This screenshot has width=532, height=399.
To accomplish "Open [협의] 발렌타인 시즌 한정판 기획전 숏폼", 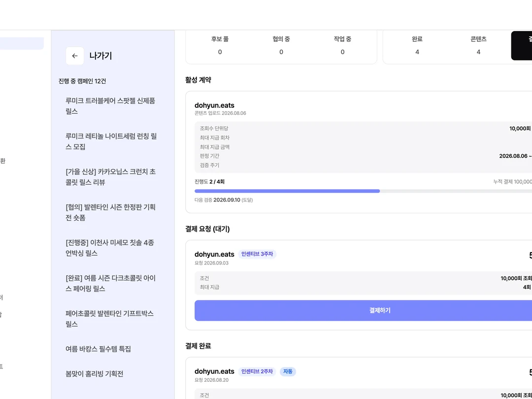I will pyautogui.click(x=111, y=212).
